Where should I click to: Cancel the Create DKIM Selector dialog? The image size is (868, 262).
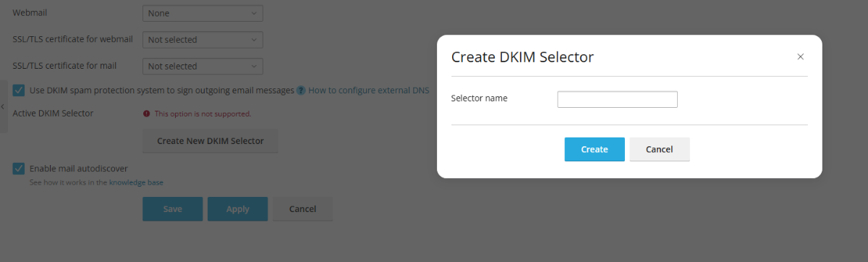[x=660, y=149]
